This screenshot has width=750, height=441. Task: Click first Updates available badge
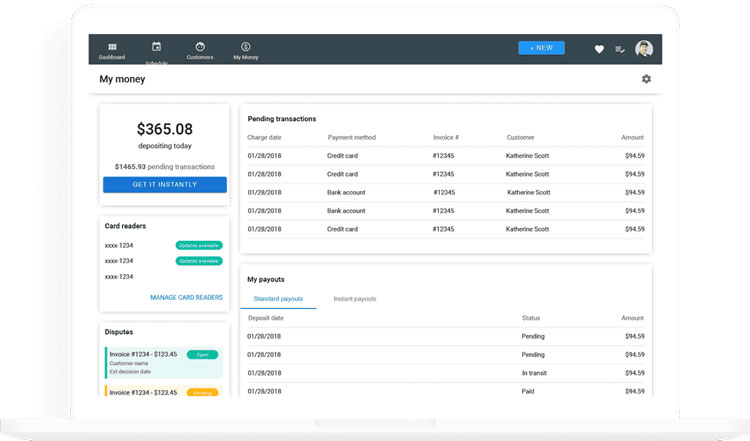click(199, 245)
